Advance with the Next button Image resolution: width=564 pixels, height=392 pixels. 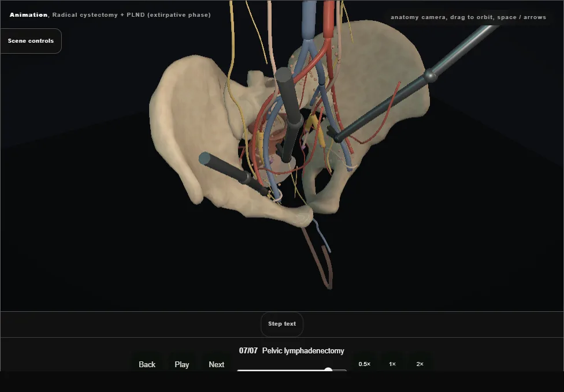pyautogui.click(x=217, y=364)
